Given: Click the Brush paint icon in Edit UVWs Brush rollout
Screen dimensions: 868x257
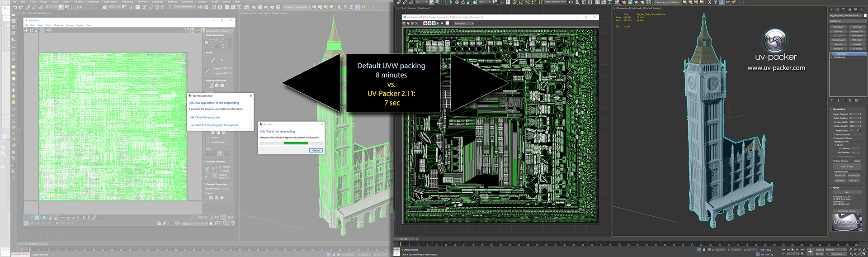Looking at the screenshot, I should (x=213, y=60).
